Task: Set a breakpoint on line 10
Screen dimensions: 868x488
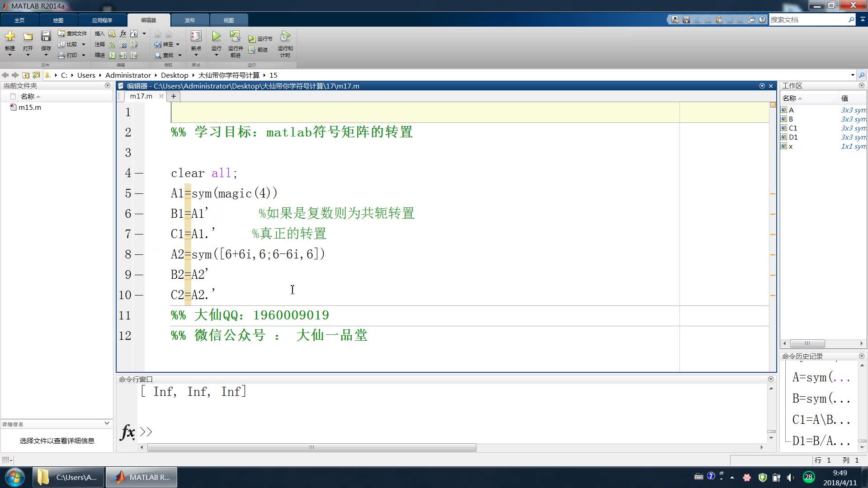Action: point(139,296)
